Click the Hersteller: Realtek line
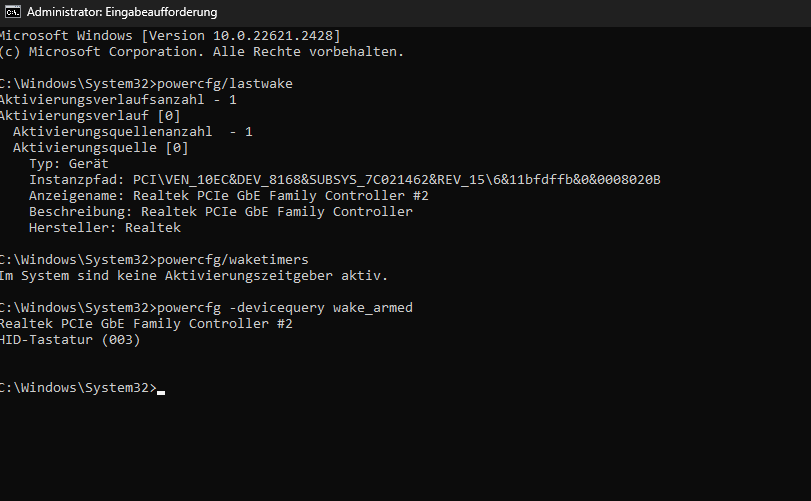Image resolution: width=811 pixels, height=501 pixels. [105, 228]
